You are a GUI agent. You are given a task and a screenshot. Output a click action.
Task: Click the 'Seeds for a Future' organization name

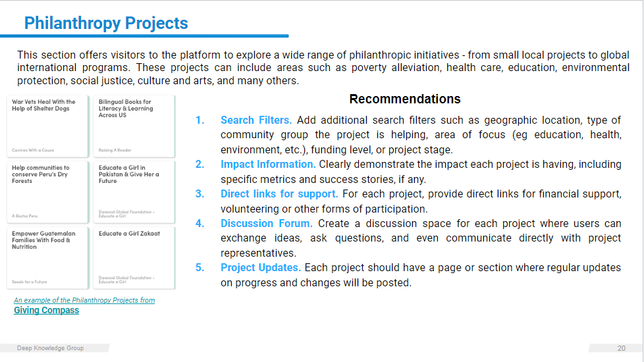tap(29, 282)
